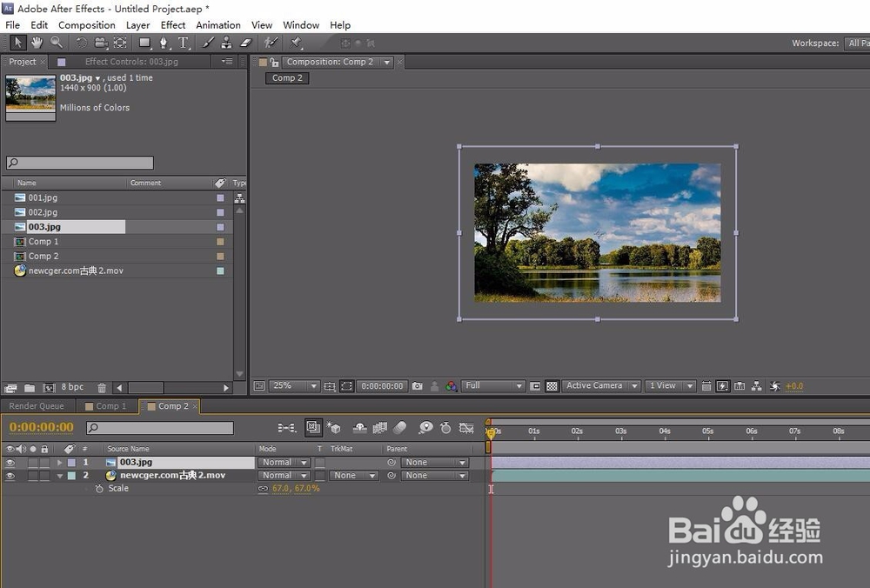870x588 pixels.
Task: Open TrkMat None dropdown for mov layer
Action: pyautogui.click(x=353, y=476)
